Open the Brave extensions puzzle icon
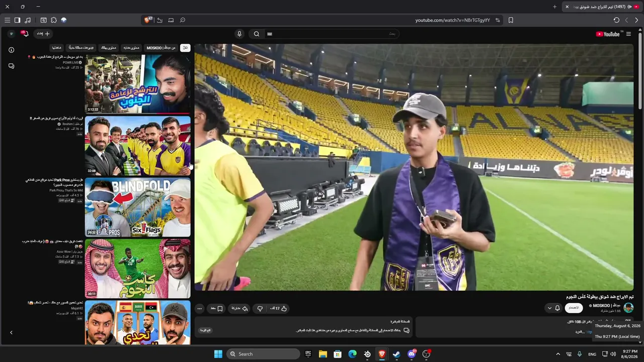The height and width of the screenshot is (362, 644). (54, 20)
